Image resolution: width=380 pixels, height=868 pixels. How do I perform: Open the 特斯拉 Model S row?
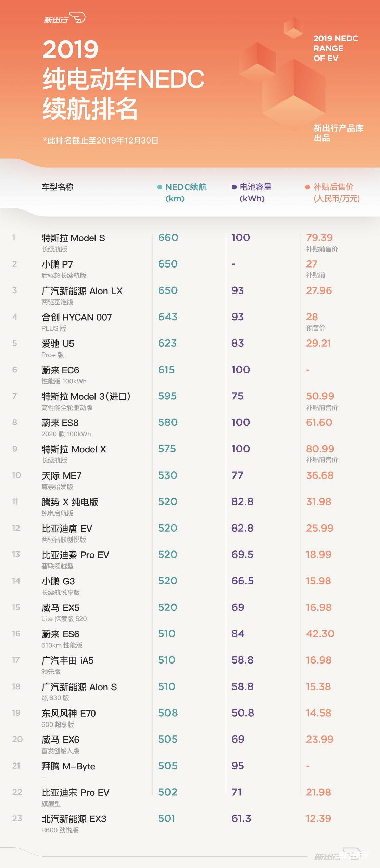click(73, 238)
